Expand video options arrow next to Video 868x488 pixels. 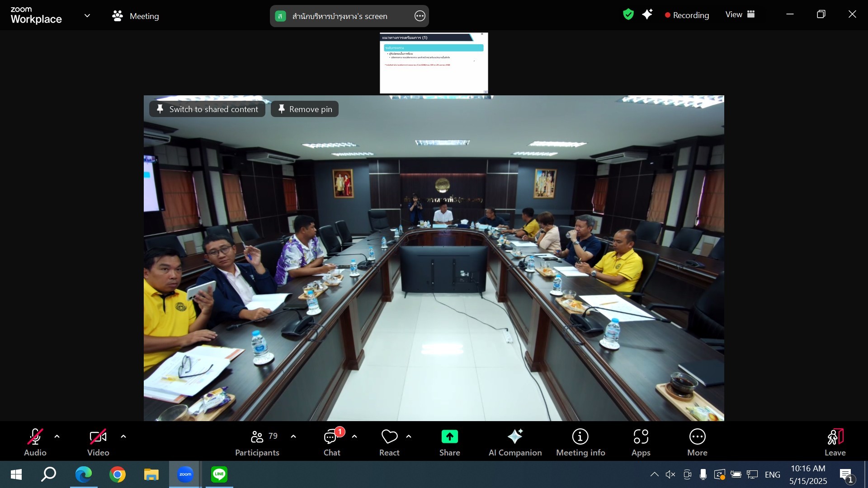[x=123, y=436]
